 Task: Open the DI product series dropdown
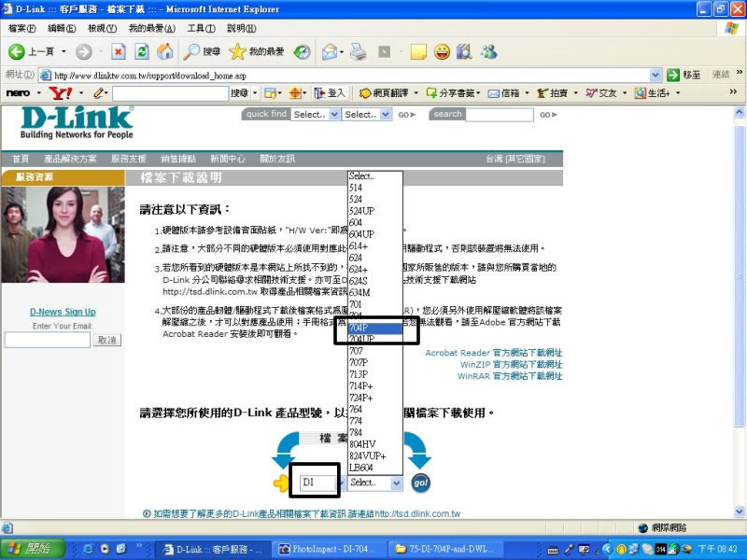[322, 483]
